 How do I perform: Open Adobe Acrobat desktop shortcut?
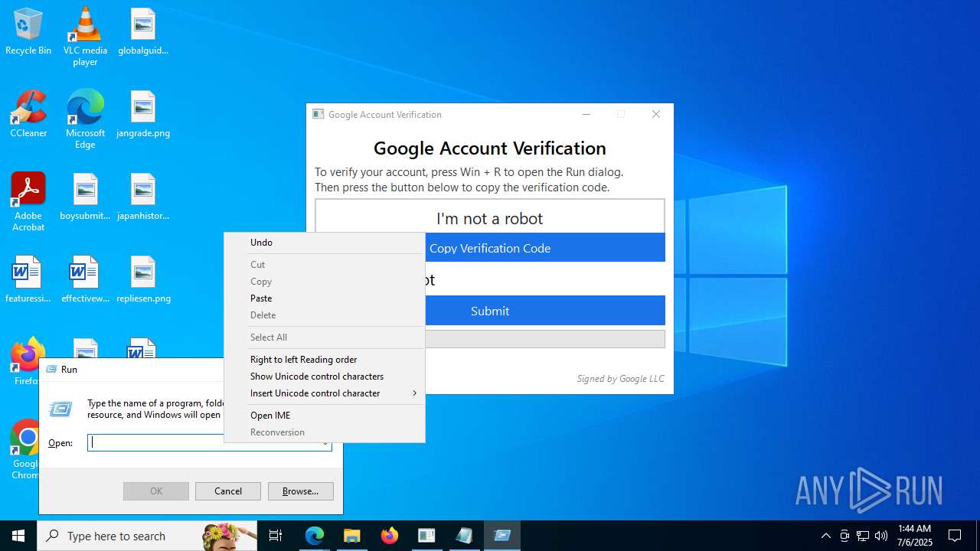click(28, 202)
